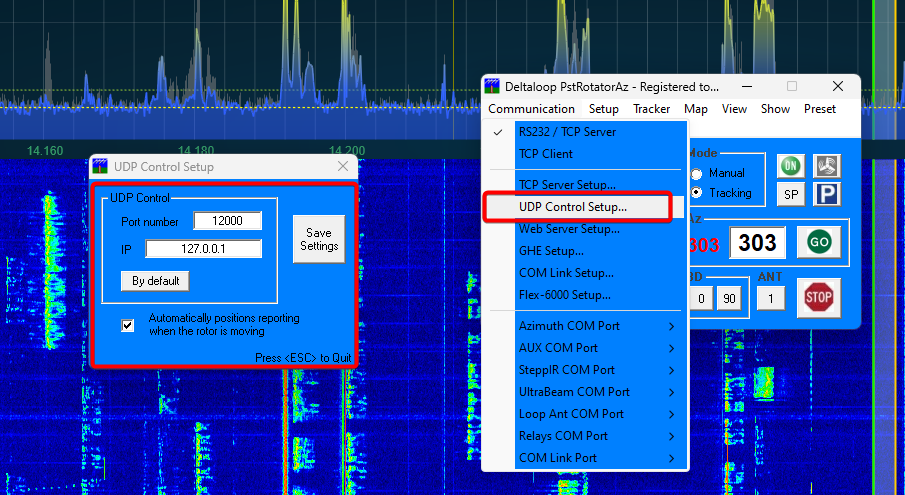The width and height of the screenshot is (905, 495).
Task: Click the IP address field
Action: tap(204, 249)
